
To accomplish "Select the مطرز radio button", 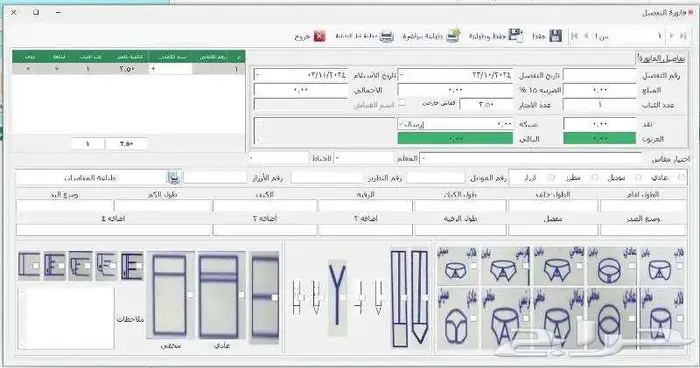I will [594, 177].
